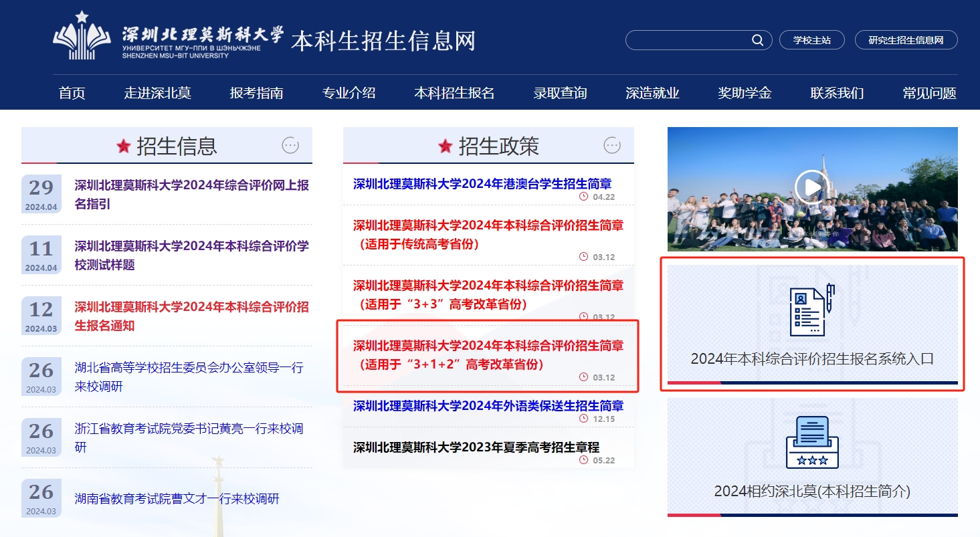
Task: Open 2024年本科综合评价招生报名系统入口
Action: pyautogui.click(x=812, y=325)
